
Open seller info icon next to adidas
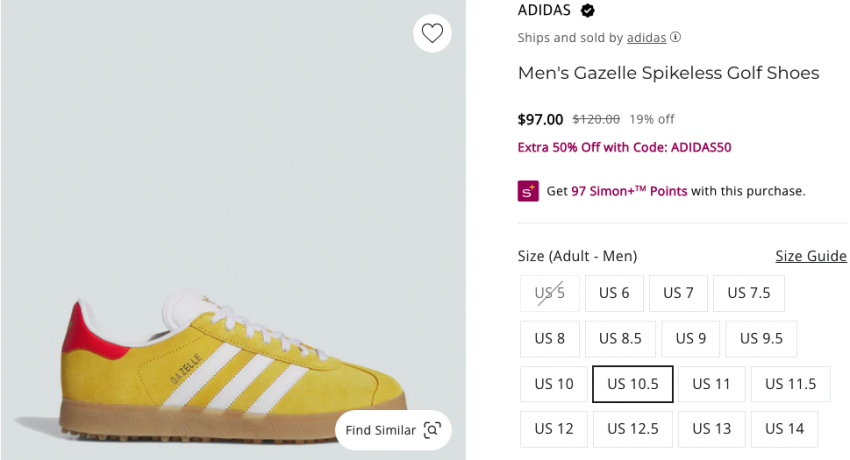676,38
